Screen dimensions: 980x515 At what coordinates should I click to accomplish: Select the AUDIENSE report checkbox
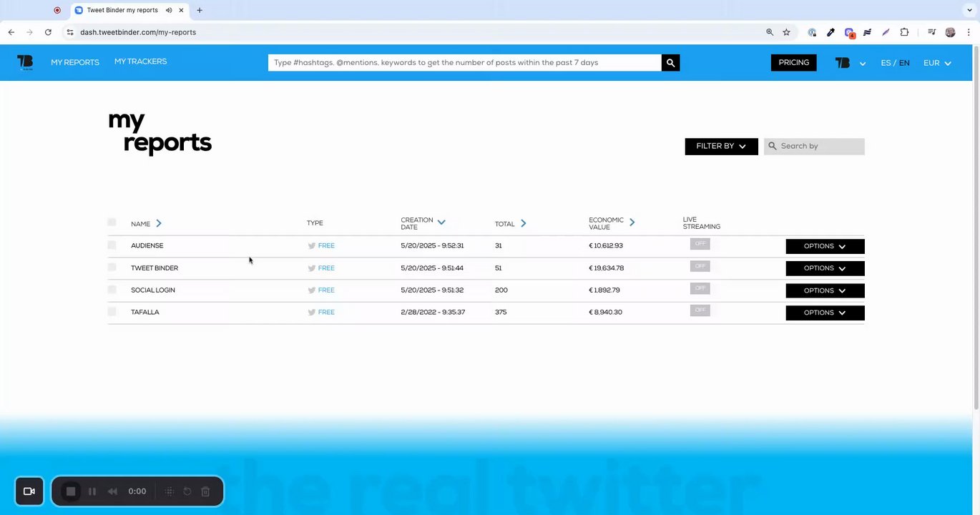[112, 245]
